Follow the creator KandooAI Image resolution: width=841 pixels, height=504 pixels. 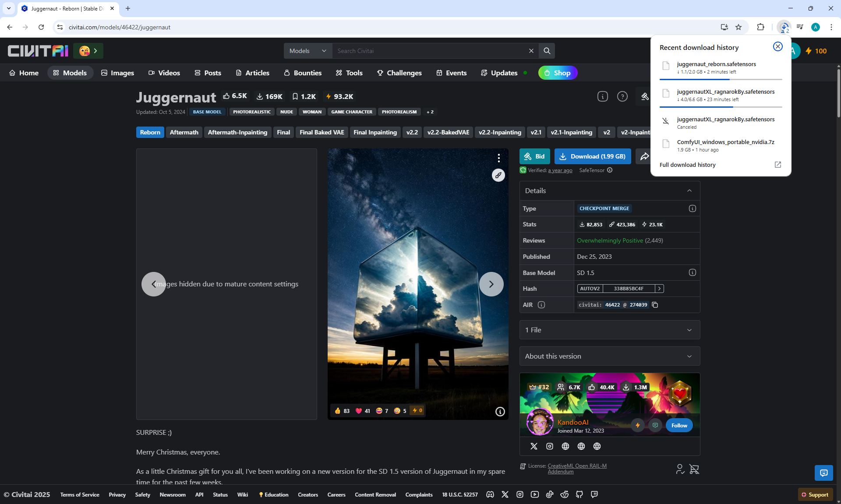679,425
